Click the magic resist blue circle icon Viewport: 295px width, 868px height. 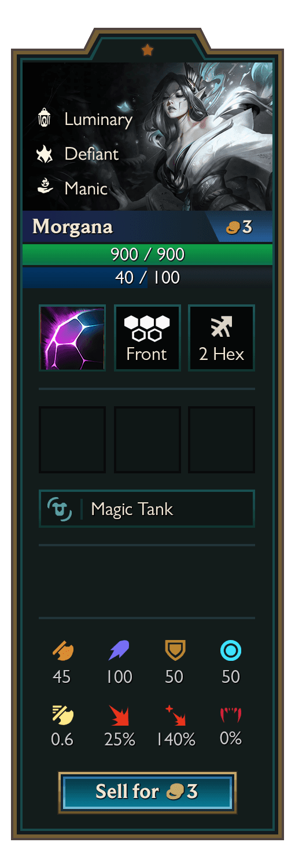(x=231, y=651)
